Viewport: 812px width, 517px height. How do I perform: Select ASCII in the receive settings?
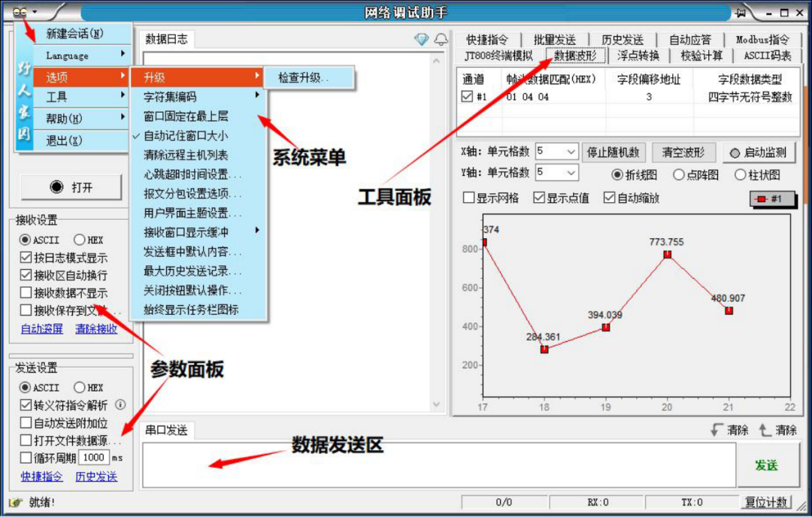pos(25,240)
